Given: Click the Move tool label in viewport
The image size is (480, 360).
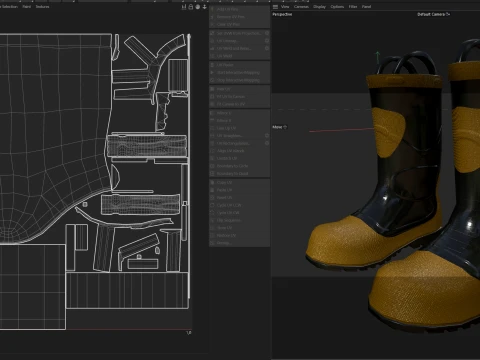Looking at the screenshot, I should click(279, 127).
